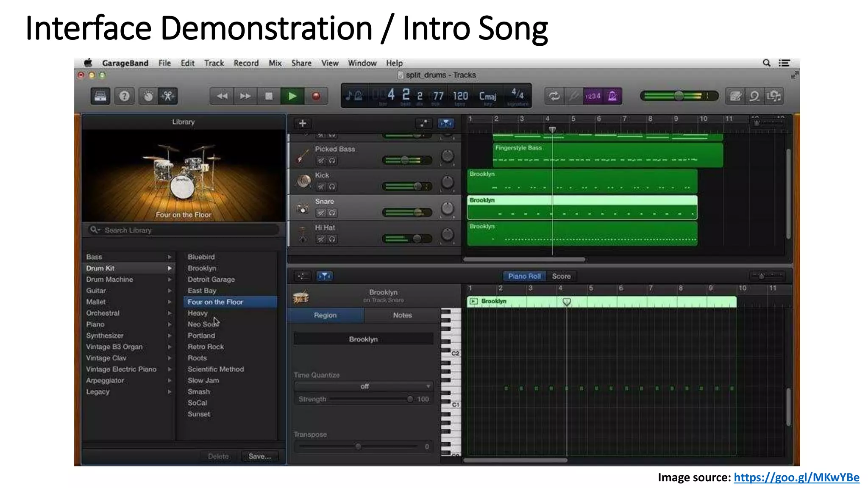Fast forward the playhead
Viewport: 868px width, 488px height.
tap(245, 96)
